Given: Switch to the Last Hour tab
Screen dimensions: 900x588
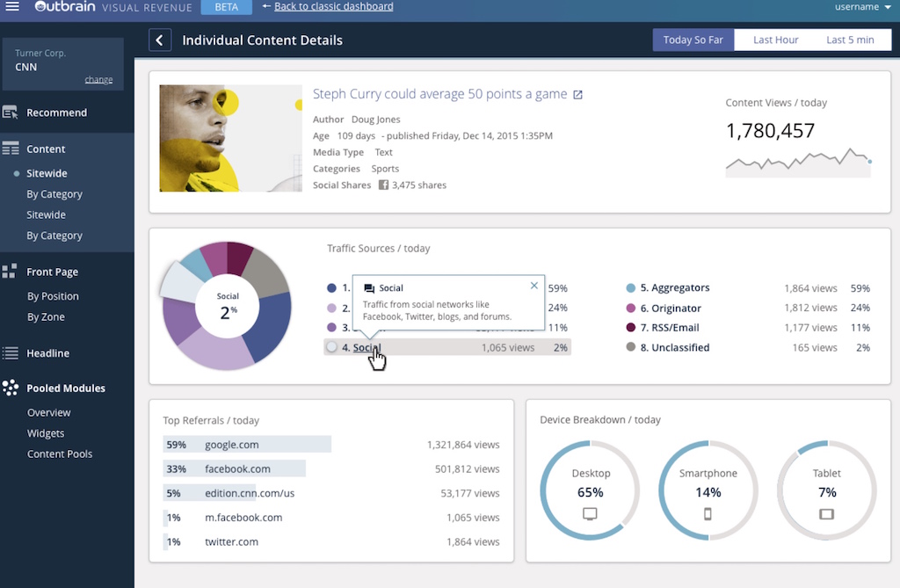Looking at the screenshot, I should click(x=775, y=40).
